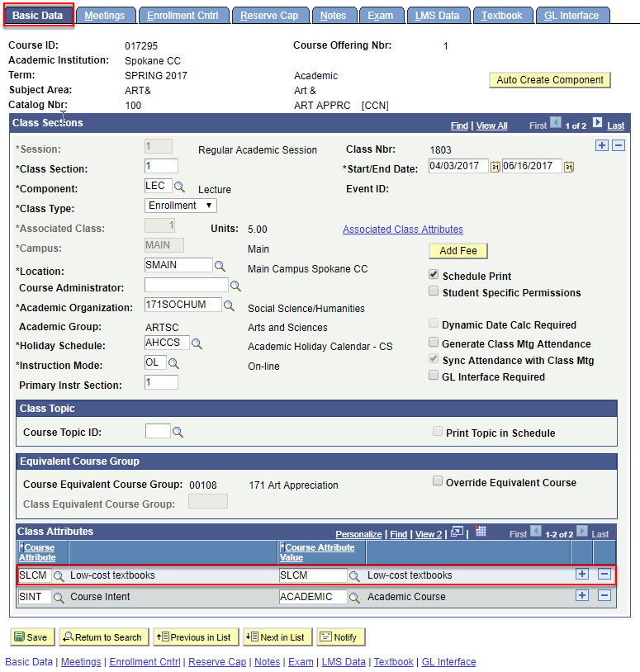Open the Notes tab

tap(334, 16)
